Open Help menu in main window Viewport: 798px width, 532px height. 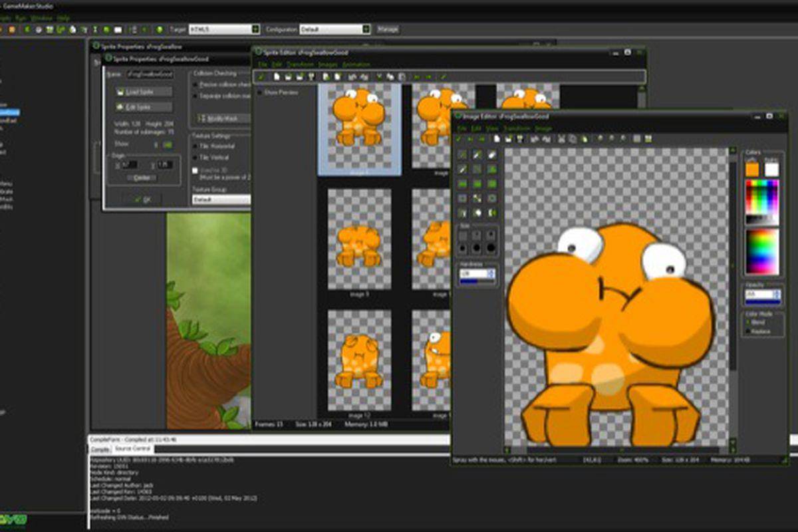pyautogui.click(x=63, y=17)
